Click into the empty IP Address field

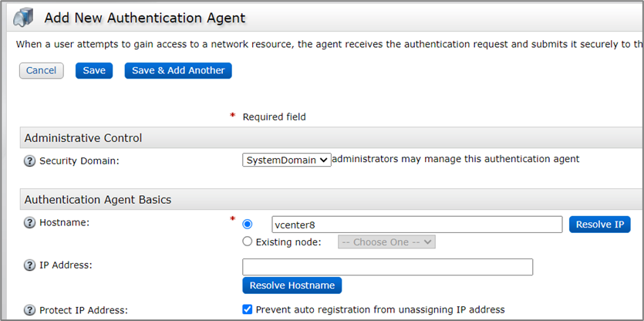point(387,267)
